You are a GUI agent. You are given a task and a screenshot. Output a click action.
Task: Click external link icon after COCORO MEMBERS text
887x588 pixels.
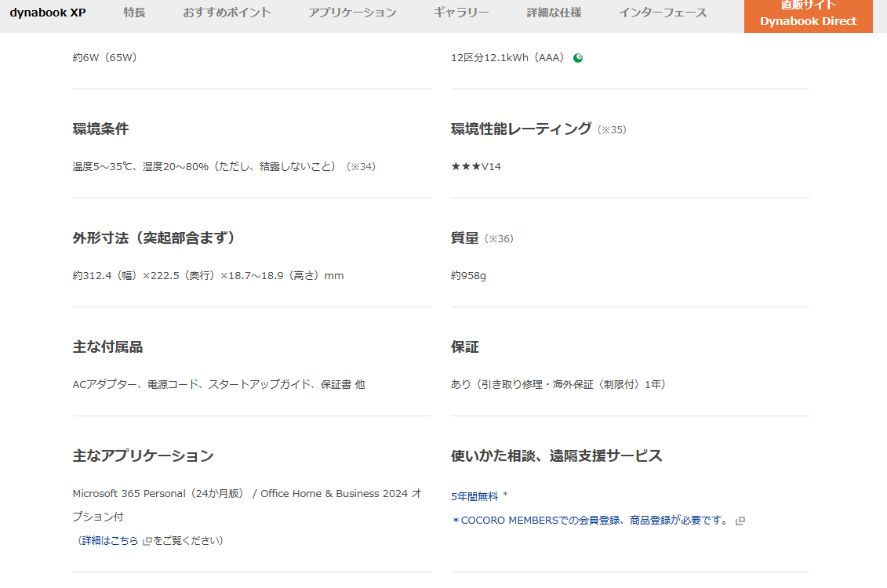pos(740,521)
